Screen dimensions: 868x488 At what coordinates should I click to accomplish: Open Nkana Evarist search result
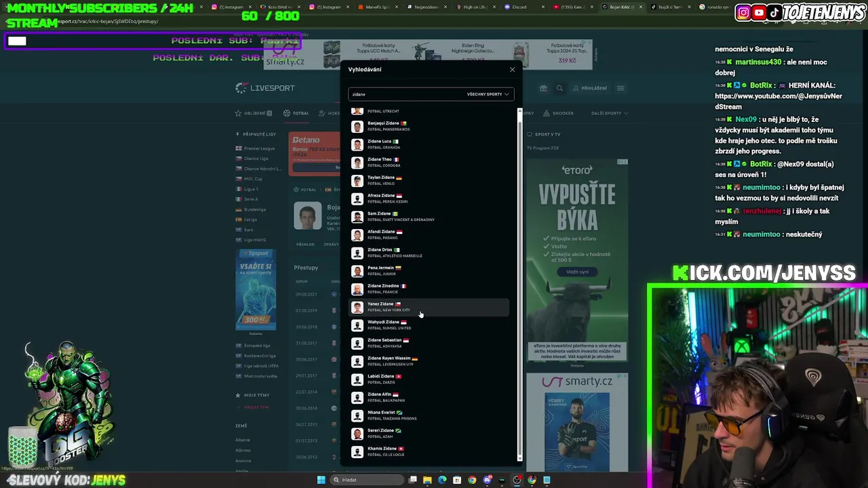click(x=429, y=415)
